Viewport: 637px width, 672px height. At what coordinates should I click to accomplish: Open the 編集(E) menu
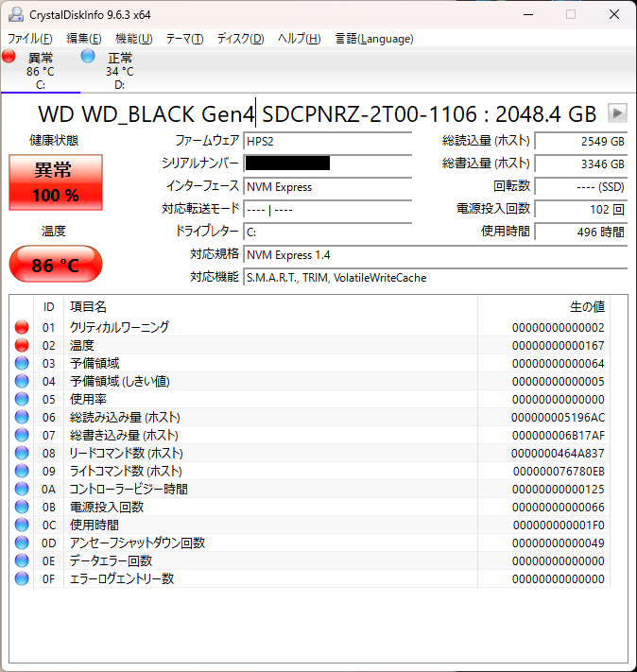pos(84,39)
